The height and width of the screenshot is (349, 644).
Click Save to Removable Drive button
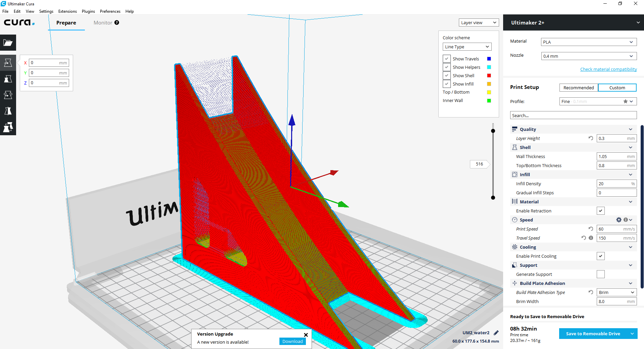(x=593, y=334)
